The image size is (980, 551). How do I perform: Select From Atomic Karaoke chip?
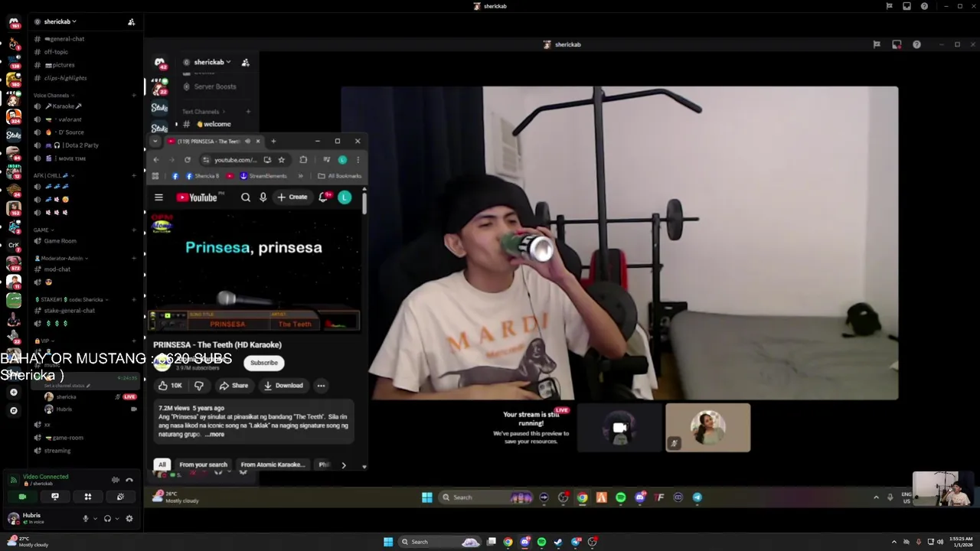click(273, 465)
